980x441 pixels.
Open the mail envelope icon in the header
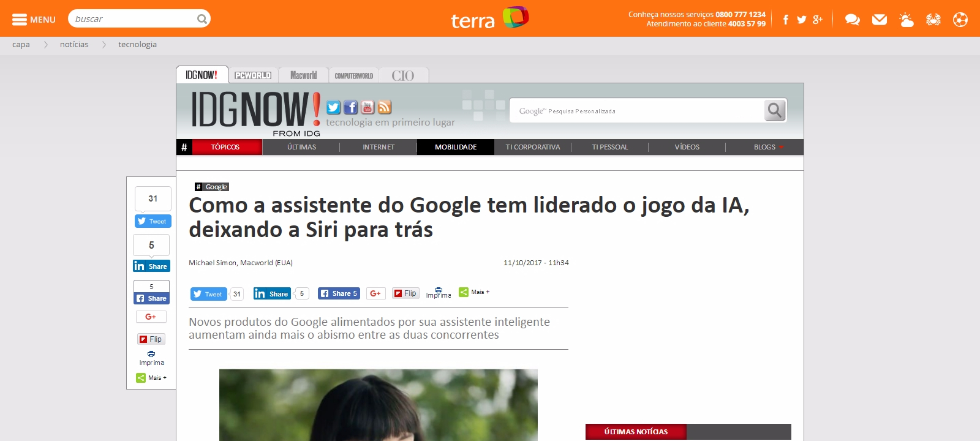[880, 20]
